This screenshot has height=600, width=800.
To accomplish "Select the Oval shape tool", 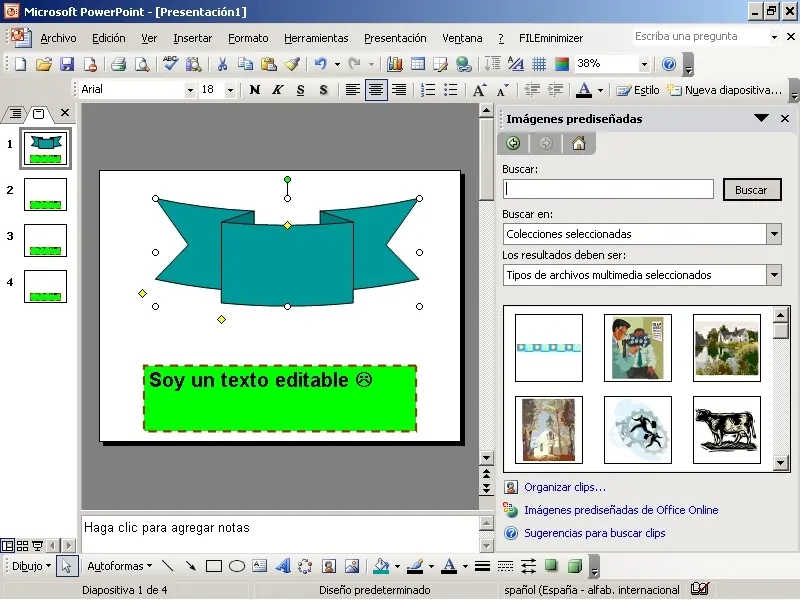I will coord(237,566).
